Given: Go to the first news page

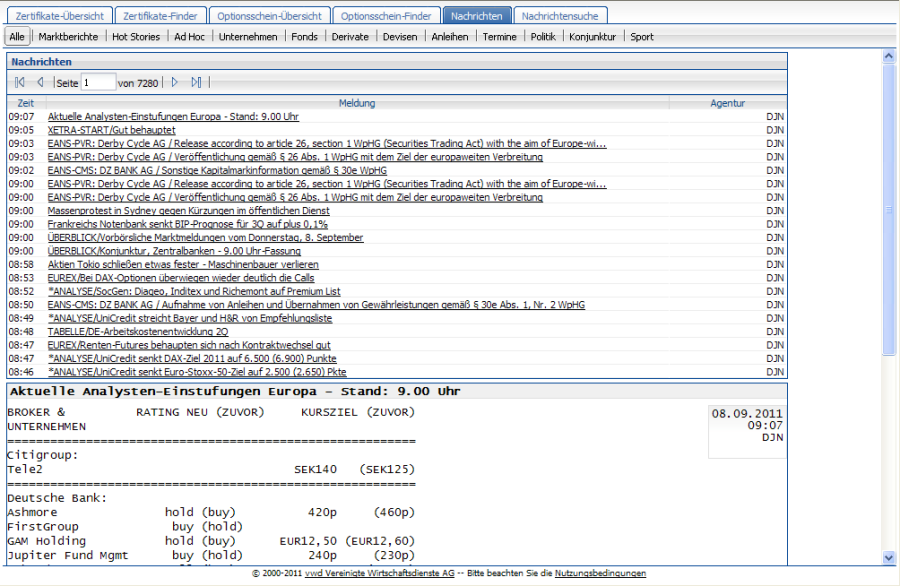Looking at the screenshot, I should 20,82.
